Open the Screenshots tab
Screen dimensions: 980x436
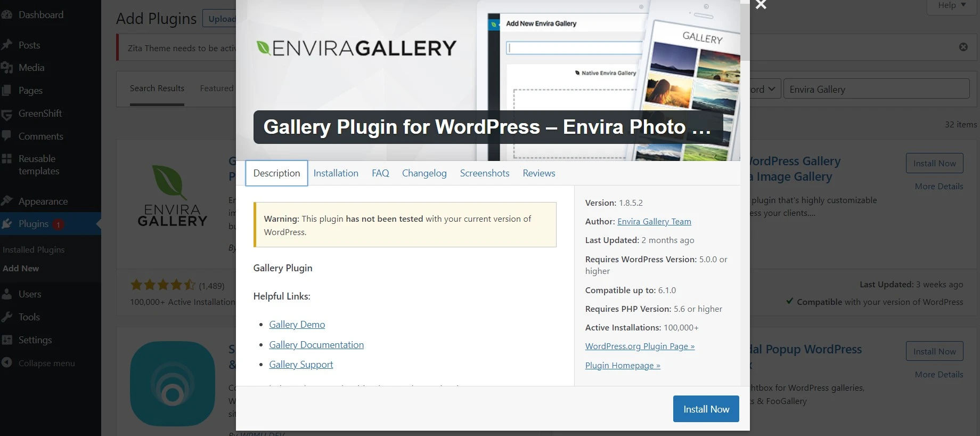click(x=485, y=173)
